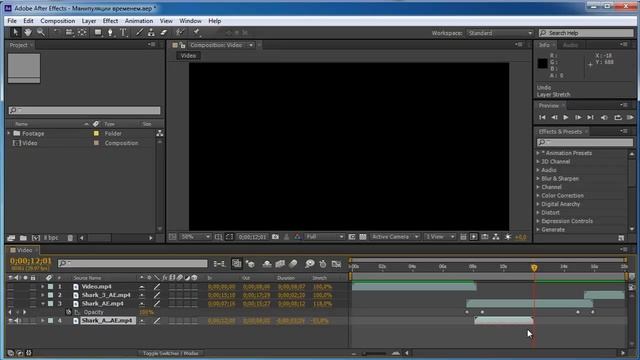The width and height of the screenshot is (640, 360).
Task: Open the Composition menu
Action: coord(58,21)
